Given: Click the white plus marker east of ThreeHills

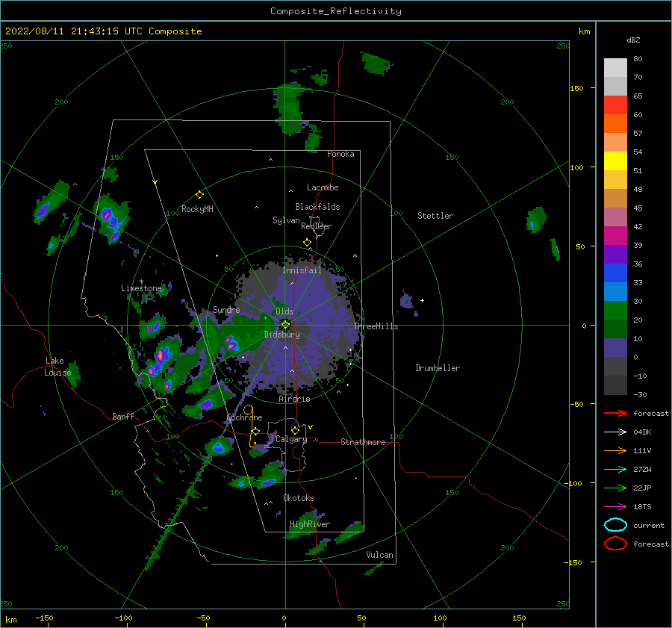Looking at the screenshot, I should pyautogui.click(x=422, y=300).
